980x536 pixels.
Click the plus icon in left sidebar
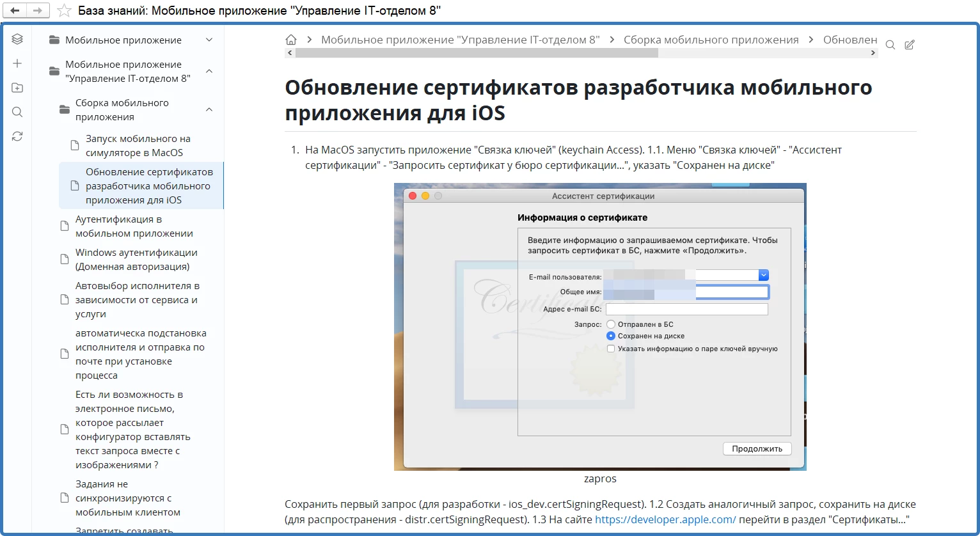(17, 63)
